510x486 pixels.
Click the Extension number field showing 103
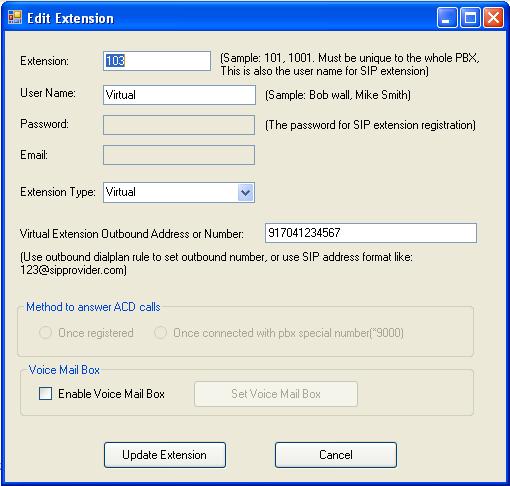[157, 61]
